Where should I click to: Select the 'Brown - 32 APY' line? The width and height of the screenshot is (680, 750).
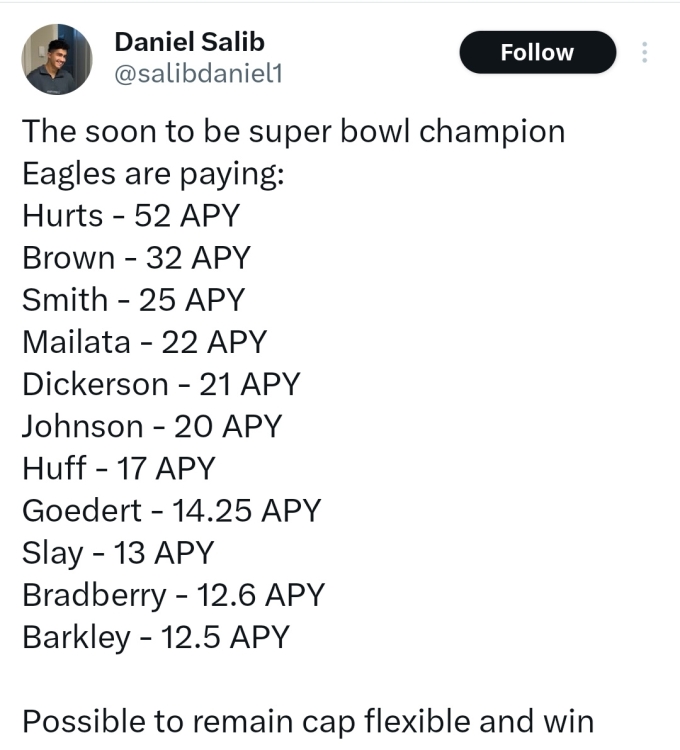[136, 258]
